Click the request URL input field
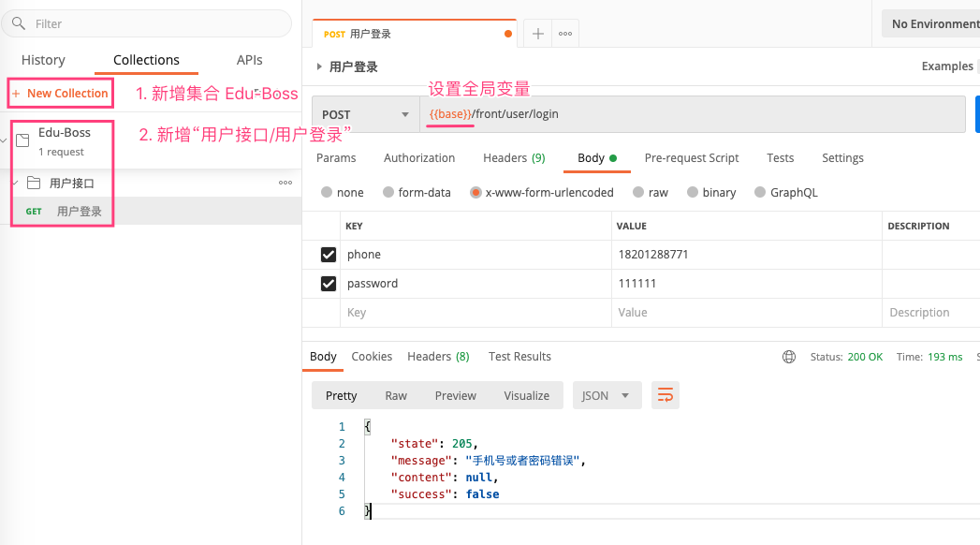Screen dimensions: 980x545 coord(693,114)
